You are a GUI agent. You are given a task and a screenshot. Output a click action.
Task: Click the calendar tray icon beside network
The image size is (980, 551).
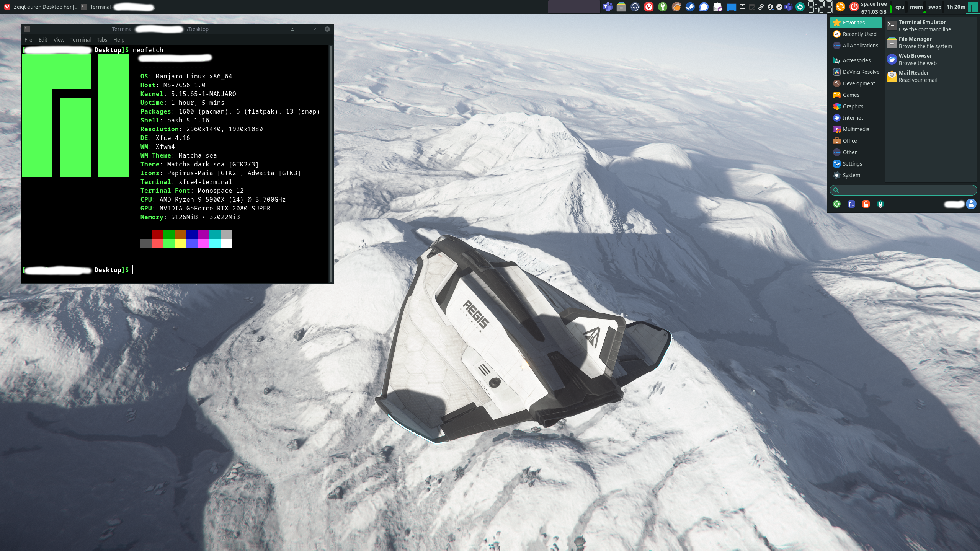752,7
